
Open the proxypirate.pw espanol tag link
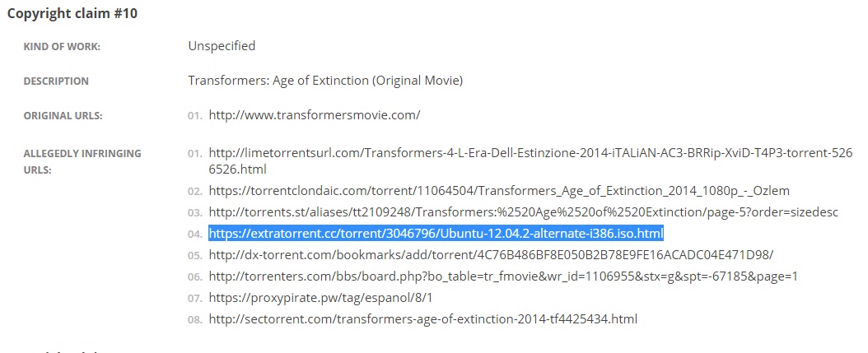click(320, 298)
